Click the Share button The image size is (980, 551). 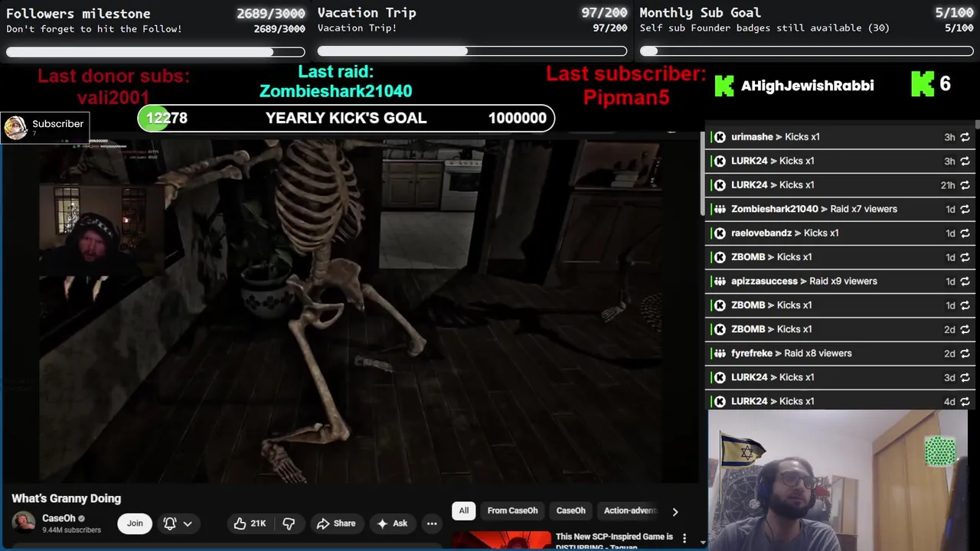[x=336, y=523]
